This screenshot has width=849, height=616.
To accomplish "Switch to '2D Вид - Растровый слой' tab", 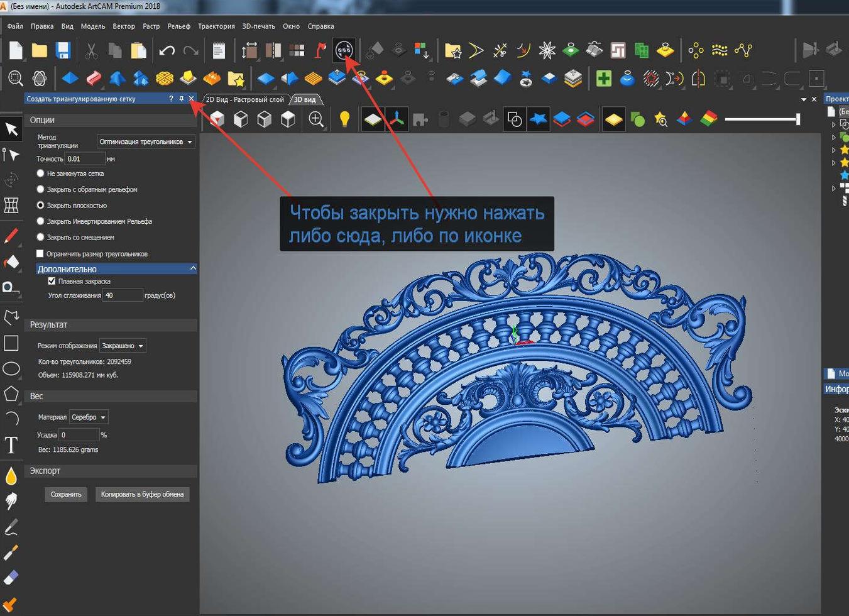I will (245, 99).
